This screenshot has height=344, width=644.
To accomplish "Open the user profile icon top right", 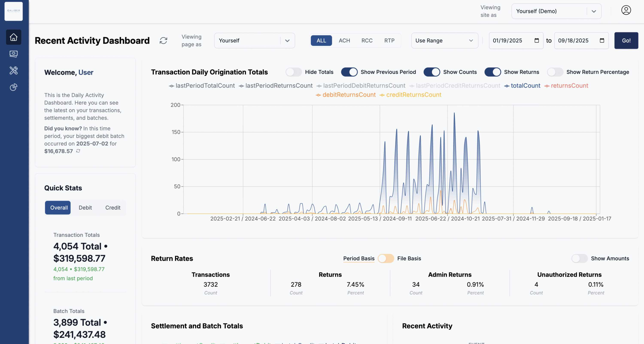I will pos(626,10).
